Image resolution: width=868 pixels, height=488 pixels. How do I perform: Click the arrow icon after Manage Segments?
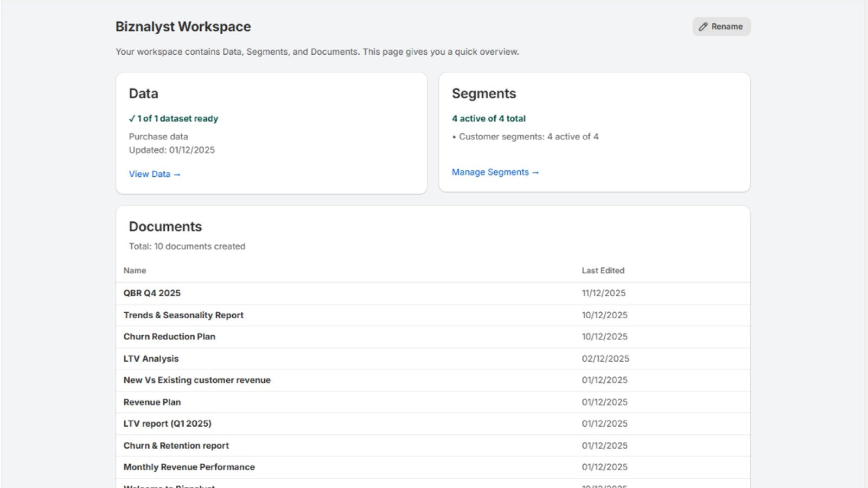(x=535, y=172)
